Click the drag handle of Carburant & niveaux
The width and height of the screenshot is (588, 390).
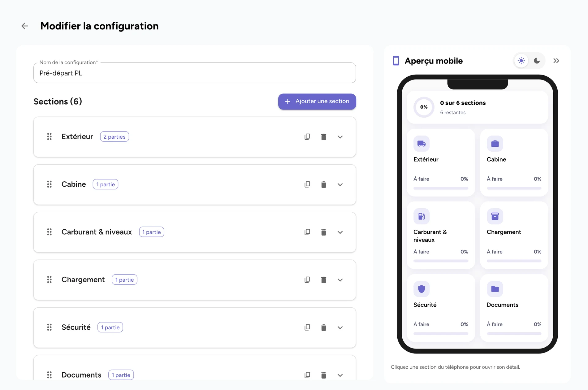(x=49, y=232)
